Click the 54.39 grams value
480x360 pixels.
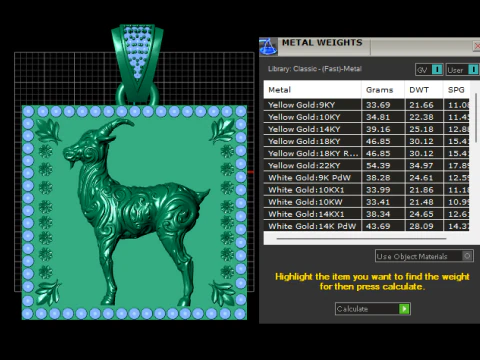378,166
